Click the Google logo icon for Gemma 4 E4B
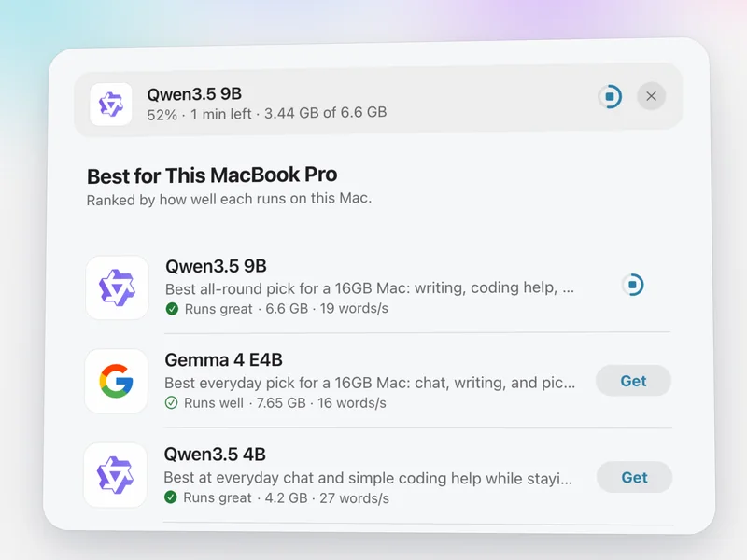This screenshot has width=747, height=560. [116, 381]
